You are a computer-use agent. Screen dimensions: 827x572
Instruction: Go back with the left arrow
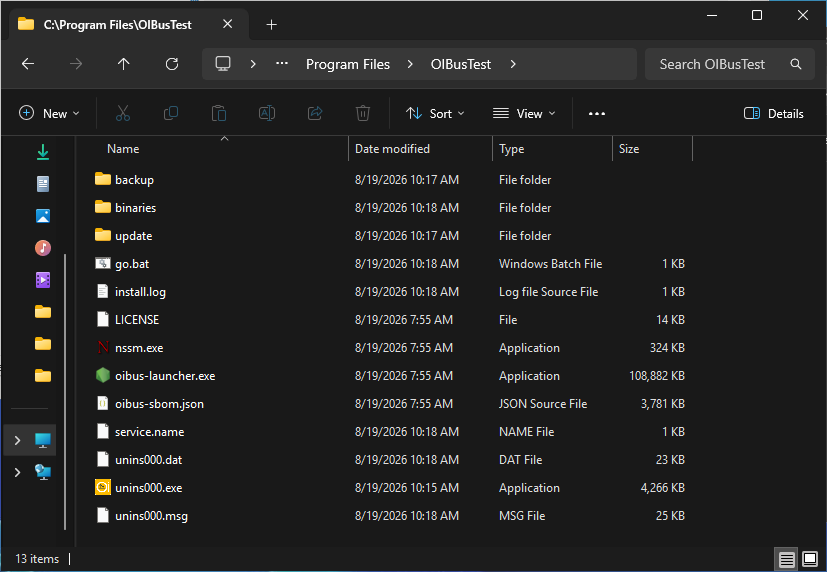(28, 64)
